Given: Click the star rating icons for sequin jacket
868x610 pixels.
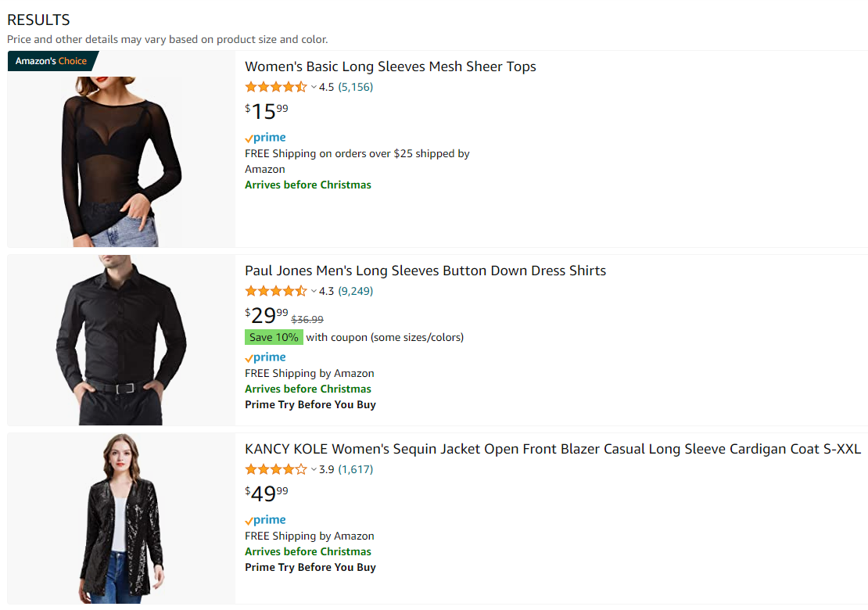Looking at the screenshot, I should coord(276,469).
